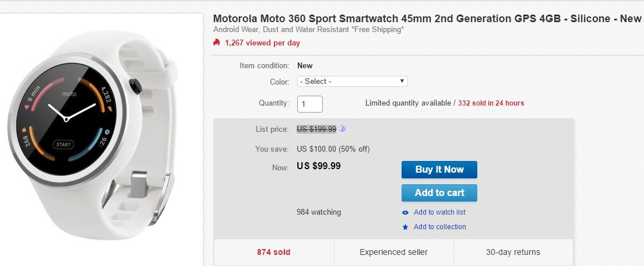
Task: Click the list price help question-mark icon
Action: pos(342,129)
